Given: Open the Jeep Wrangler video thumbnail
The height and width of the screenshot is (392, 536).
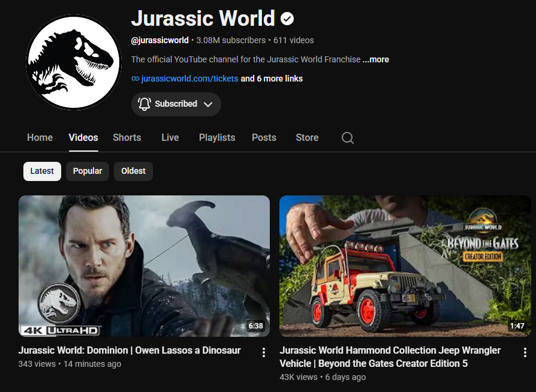Looking at the screenshot, I should (x=405, y=266).
